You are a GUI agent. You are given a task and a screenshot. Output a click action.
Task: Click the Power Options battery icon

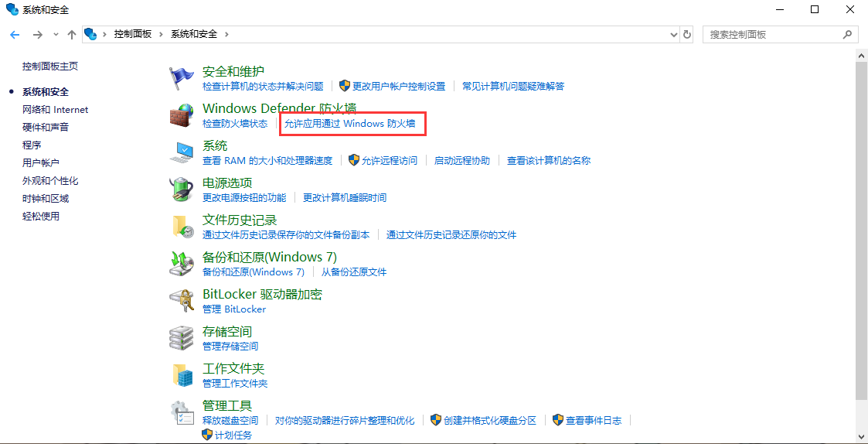(x=182, y=190)
